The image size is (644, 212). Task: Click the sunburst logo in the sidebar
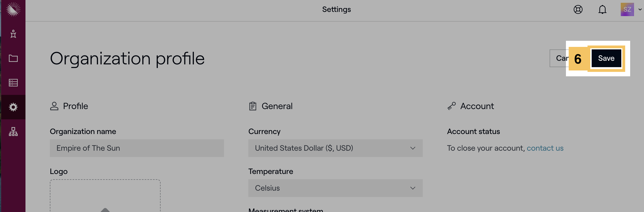point(13,9)
